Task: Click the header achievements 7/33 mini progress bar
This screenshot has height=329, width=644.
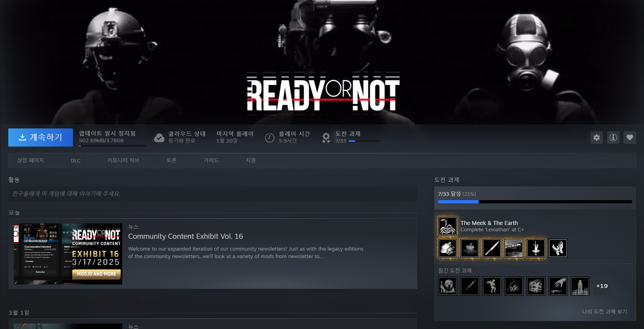Action: [x=364, y=141]
